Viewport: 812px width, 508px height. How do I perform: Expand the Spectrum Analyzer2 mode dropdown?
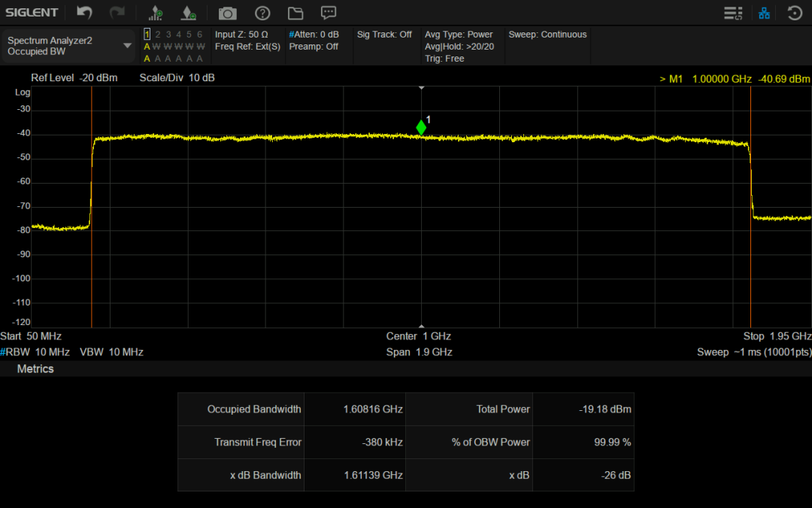pyautogui.click(x=127, y=46)
